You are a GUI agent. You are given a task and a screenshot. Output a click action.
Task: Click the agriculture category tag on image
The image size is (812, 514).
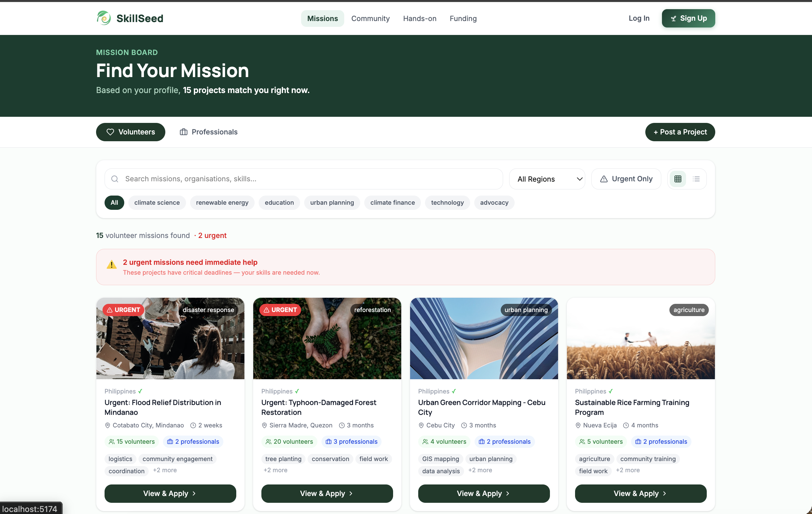pos(689,310)
